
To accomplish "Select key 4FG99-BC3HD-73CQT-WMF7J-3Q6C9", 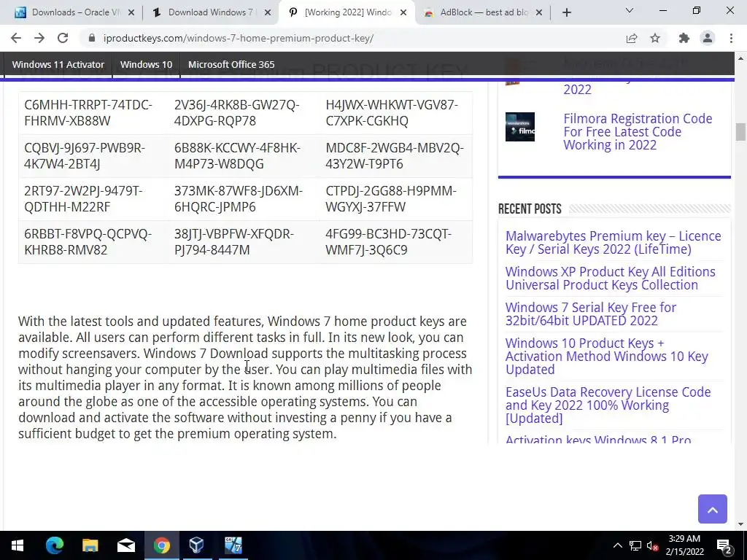I will [x=388, y=242].
